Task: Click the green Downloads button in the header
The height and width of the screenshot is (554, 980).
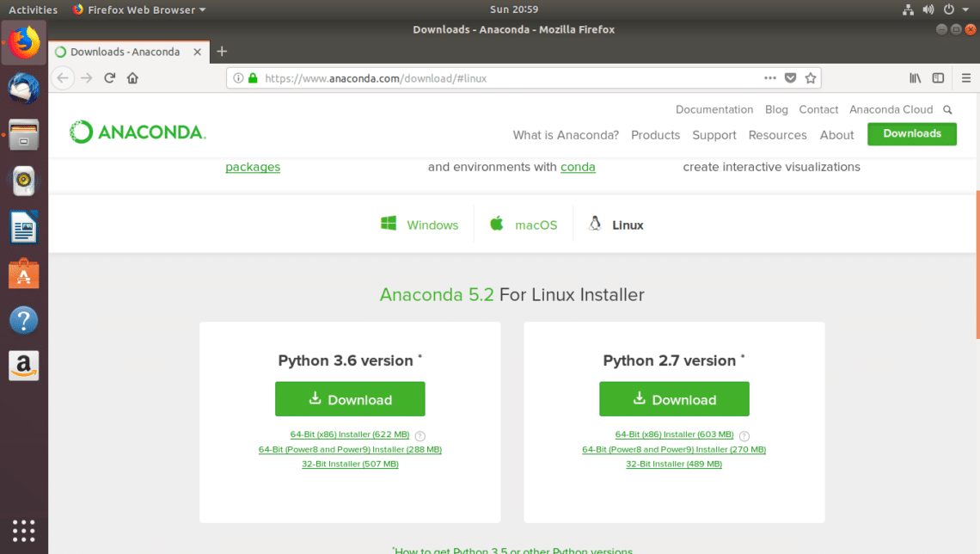Action: click(912, 134)
